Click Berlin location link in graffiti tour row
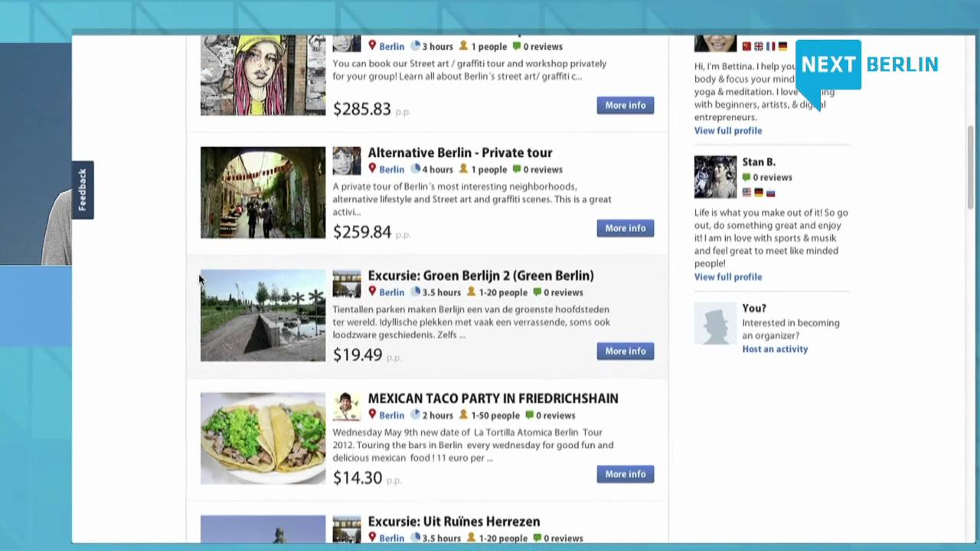 click(x=391, y=47)
